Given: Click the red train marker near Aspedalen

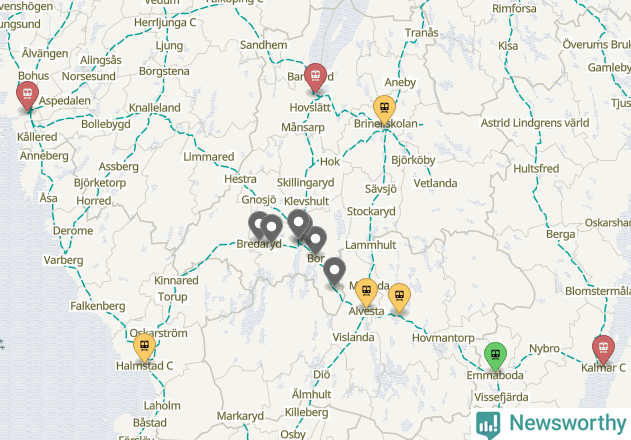Looking at the screenshot, I should (x=27, y=96).
